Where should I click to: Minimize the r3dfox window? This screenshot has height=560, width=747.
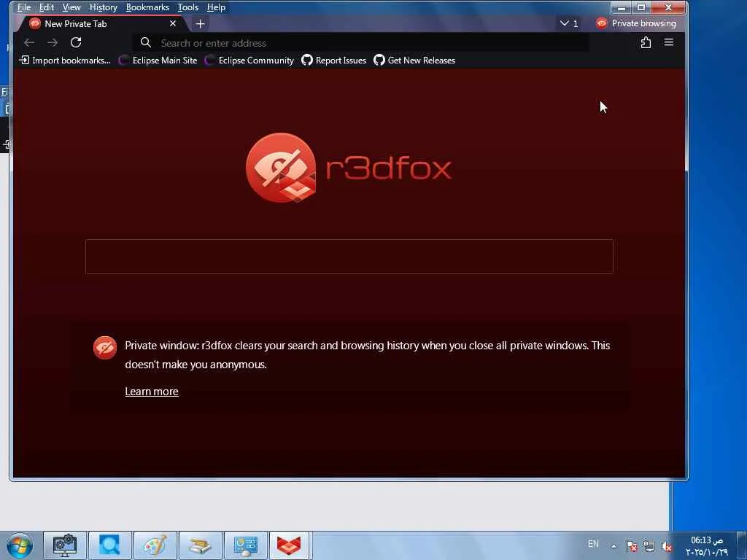point(622,7)
